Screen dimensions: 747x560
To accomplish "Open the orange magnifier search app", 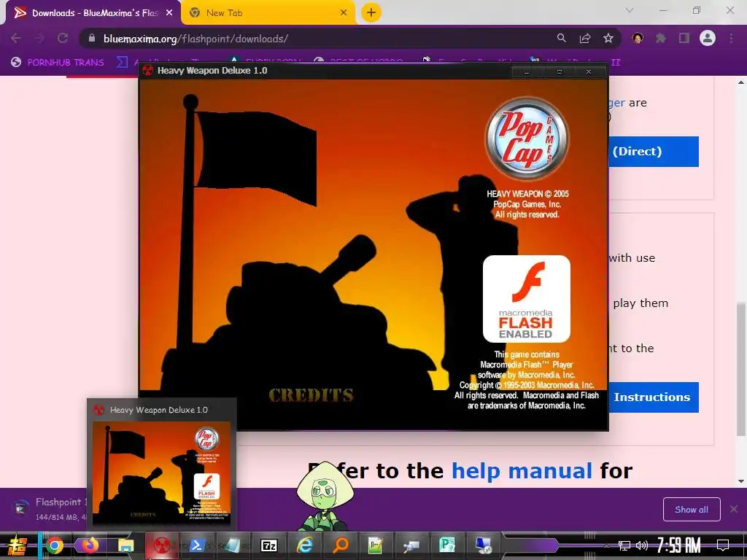I will (x=340, y=545).
